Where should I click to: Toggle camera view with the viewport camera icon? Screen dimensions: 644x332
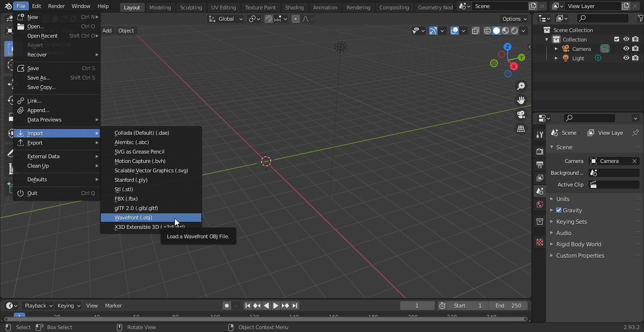[x=521, y=114]
